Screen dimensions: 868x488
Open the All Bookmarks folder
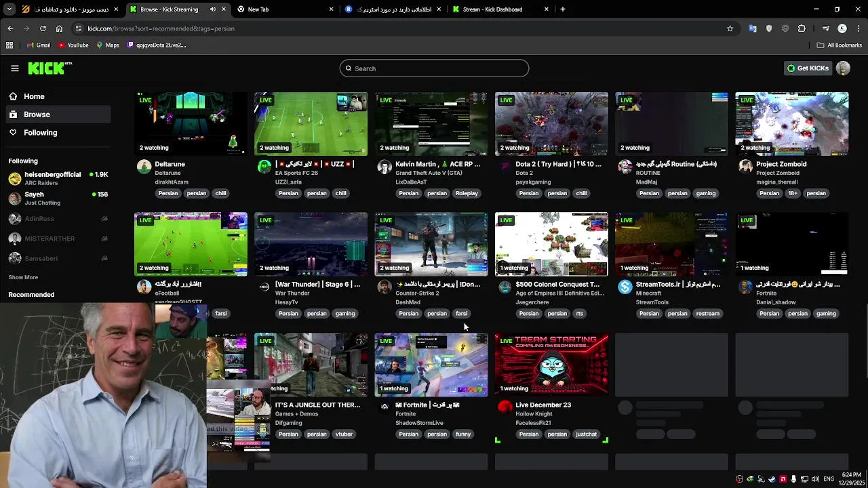[x=840, y=45]
